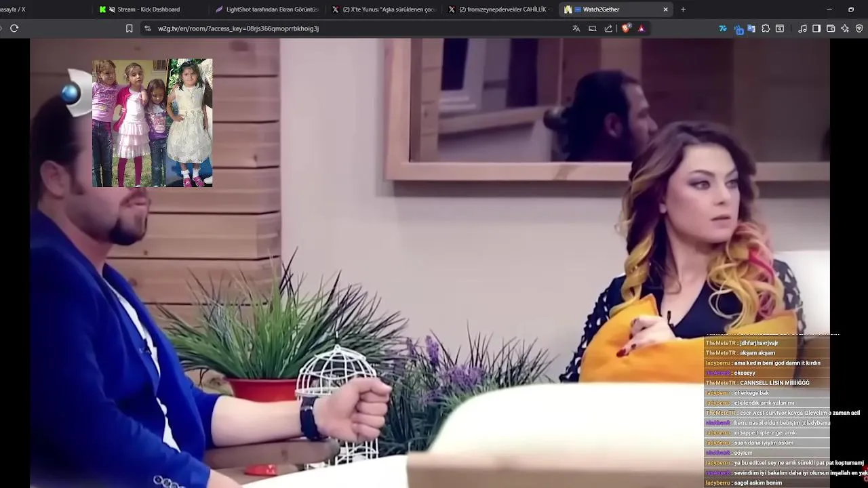868x488 pixels.
Task: Open the Leo AI sparkle icon
Action: [x=845, y=28]
